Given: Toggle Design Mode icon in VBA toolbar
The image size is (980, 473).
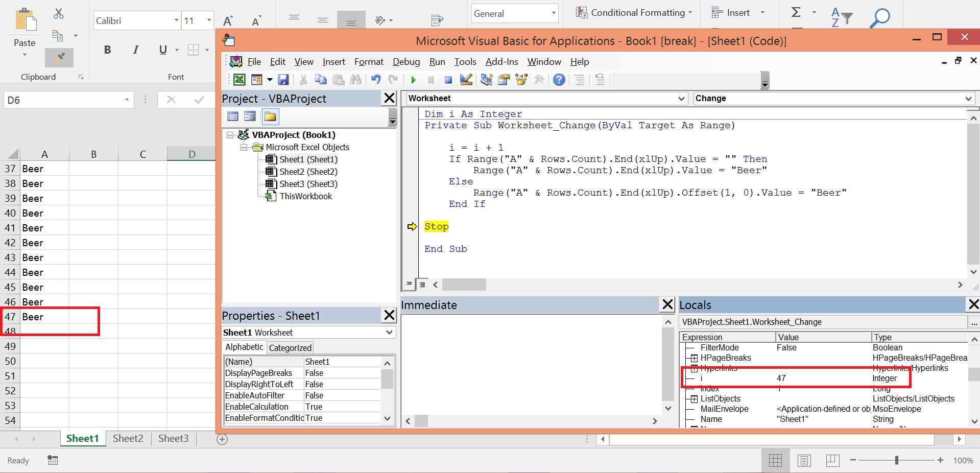Looking at the screenshot, I should [466, 80].
